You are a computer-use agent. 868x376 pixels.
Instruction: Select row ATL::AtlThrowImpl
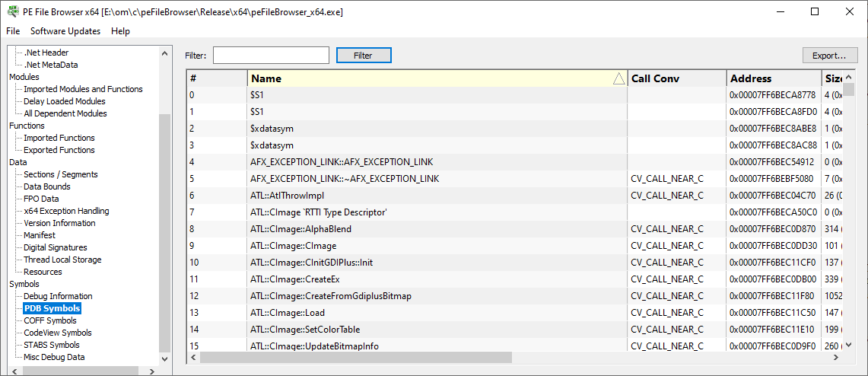click(x=515, y=196)
